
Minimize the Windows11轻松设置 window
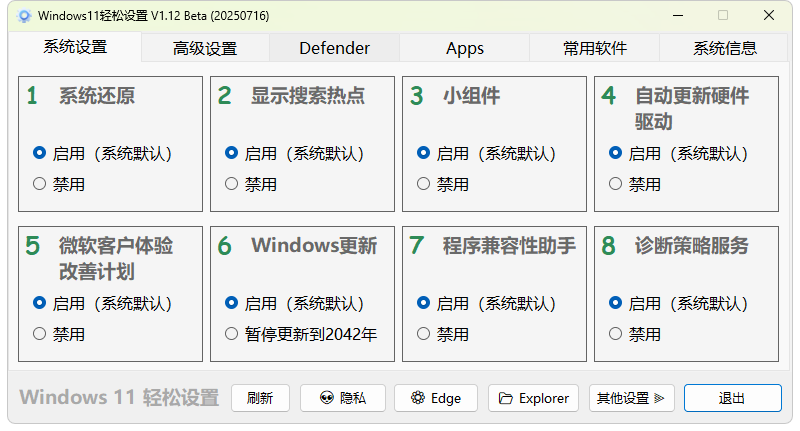pos(678,16)
